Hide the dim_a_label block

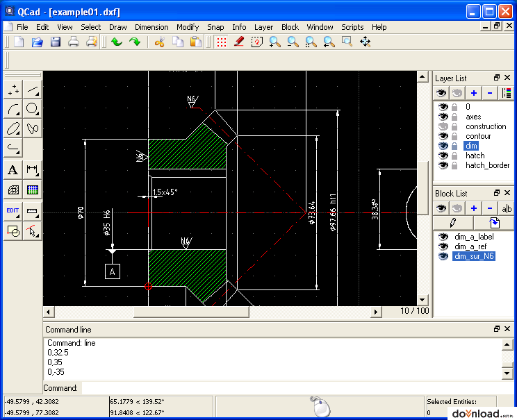tap(443, 237)
